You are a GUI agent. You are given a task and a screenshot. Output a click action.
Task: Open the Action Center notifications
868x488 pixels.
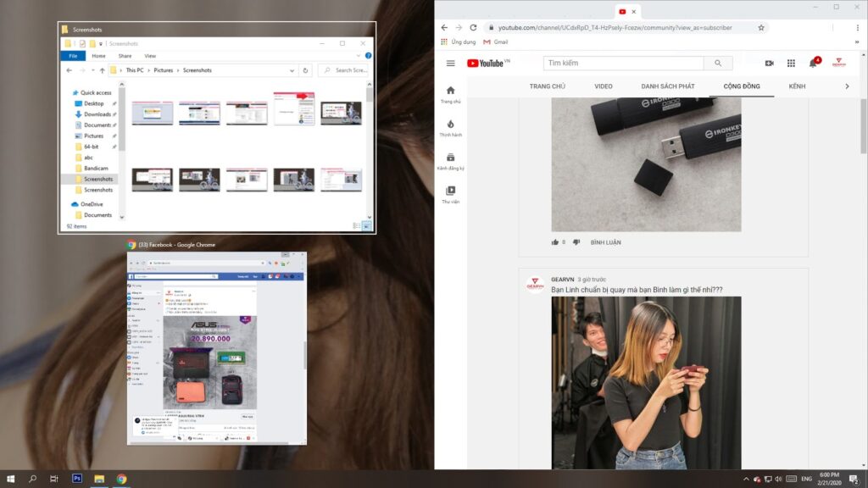pos(854,480)
